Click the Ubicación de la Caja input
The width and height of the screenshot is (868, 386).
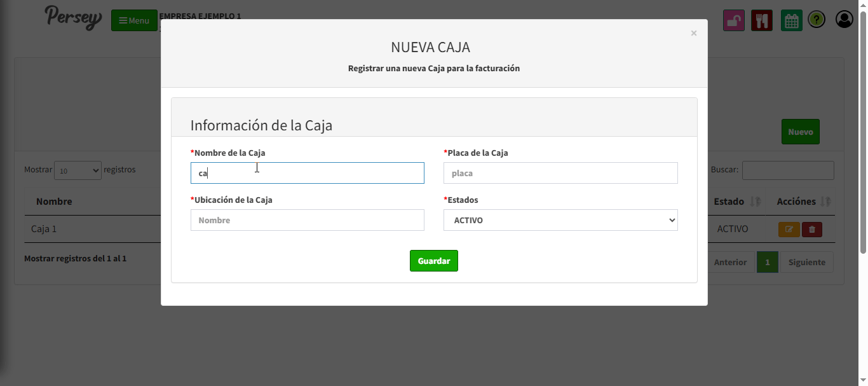click(x=307, y=220)
